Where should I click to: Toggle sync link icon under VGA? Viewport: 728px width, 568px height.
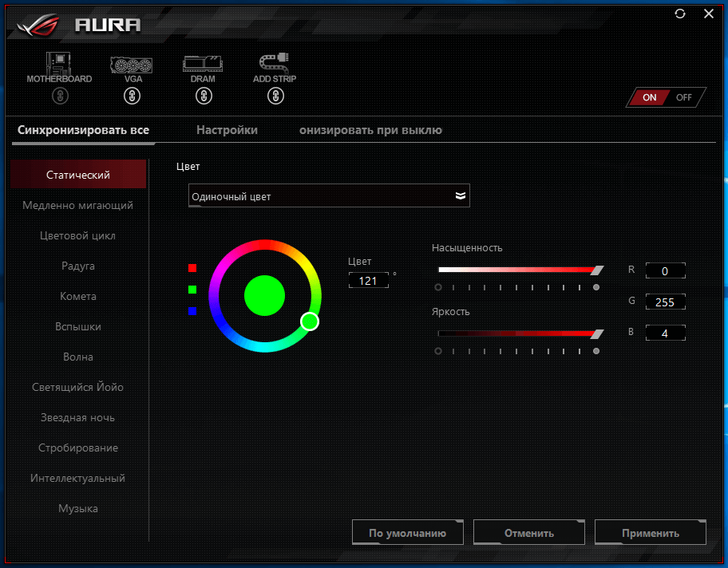pyautogui.click(x=132, y=97)
